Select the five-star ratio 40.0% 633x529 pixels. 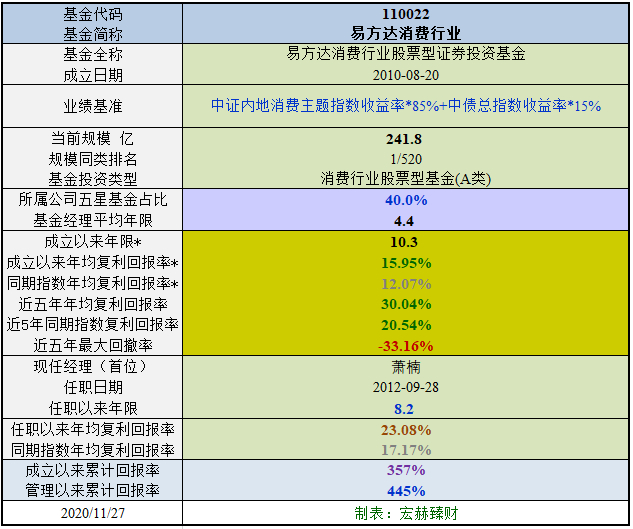[406, 200]
